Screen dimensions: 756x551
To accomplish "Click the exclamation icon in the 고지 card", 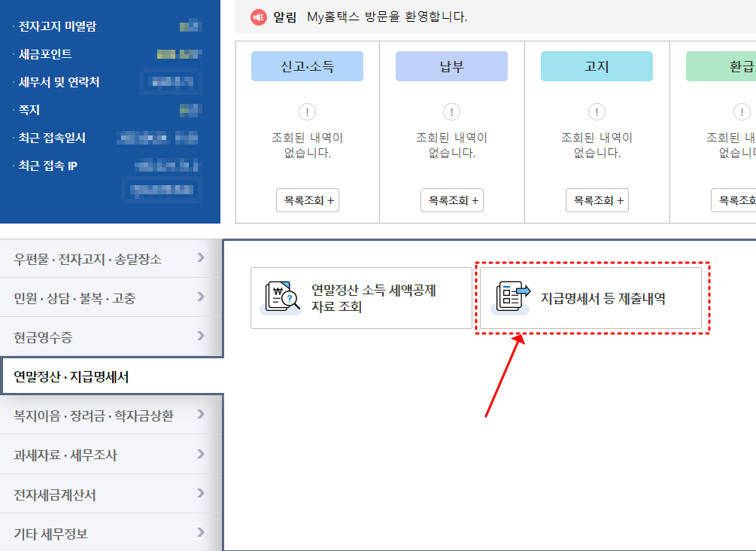I will click(x=596, y=111).
